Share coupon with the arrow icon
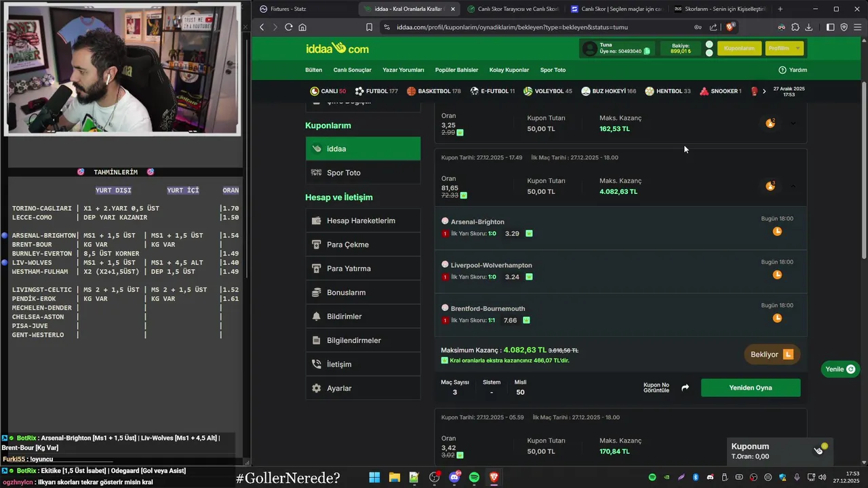868x488 pixels. [x=685, y=388]
